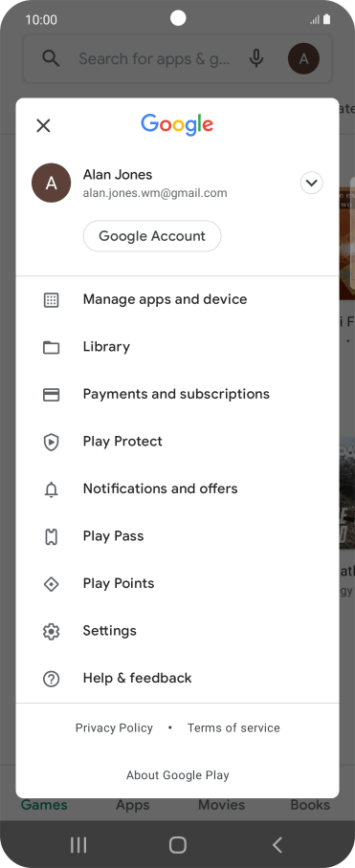Tap the Play Protect shield icon
This screenshot has height=868, width=355.
[x=51, y=443]
